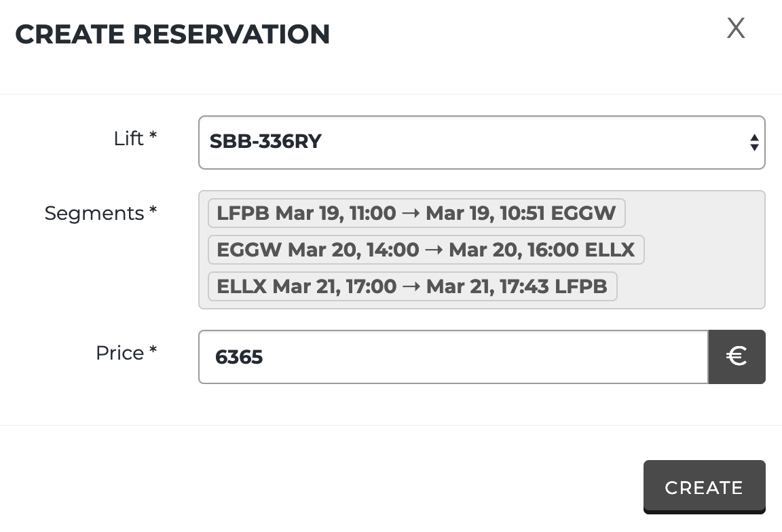Select the ELLX to LFPB segment chip
Screen dimensions: 782x532
pyautogui.click(x=412, y=286)
